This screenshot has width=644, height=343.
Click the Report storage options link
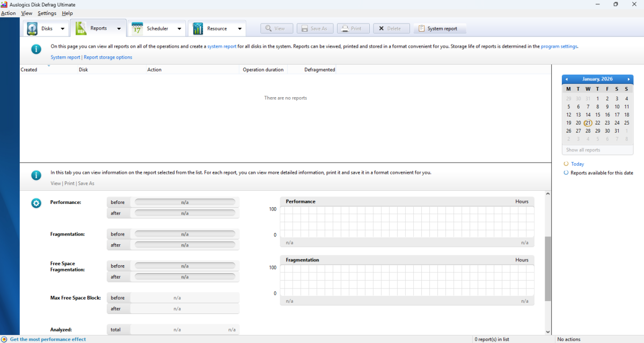click(108, 57)
